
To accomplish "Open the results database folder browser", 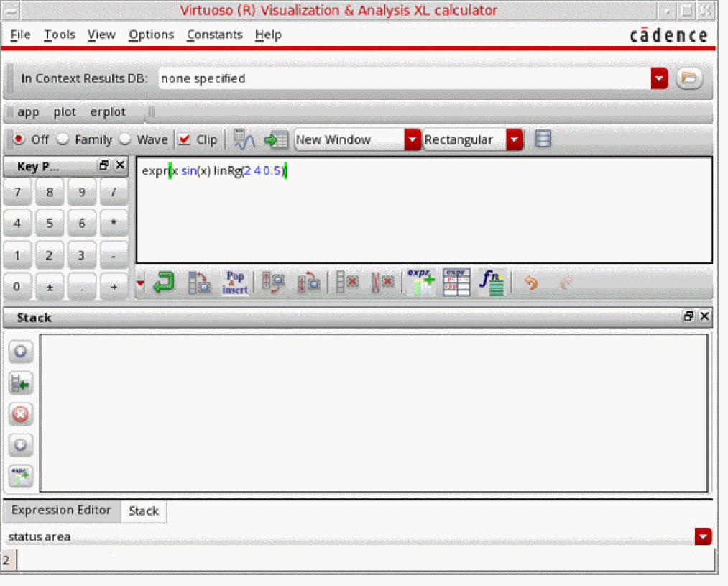I will (689, 78).
